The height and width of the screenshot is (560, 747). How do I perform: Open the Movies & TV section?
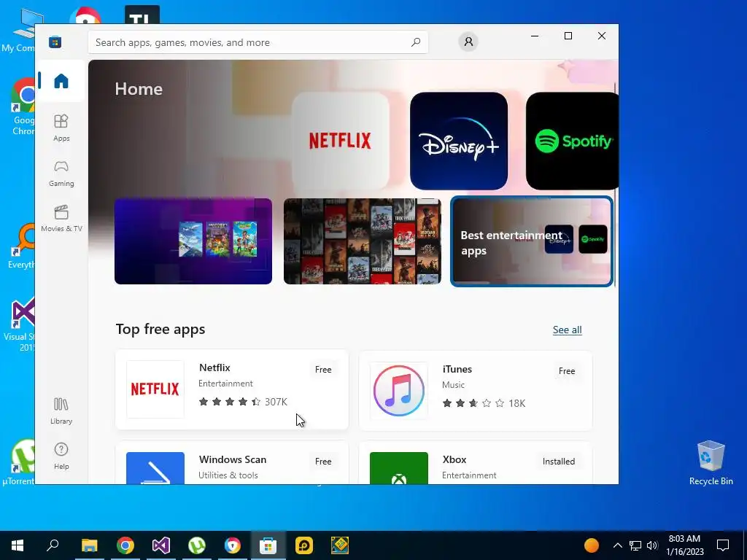point(61,219)
